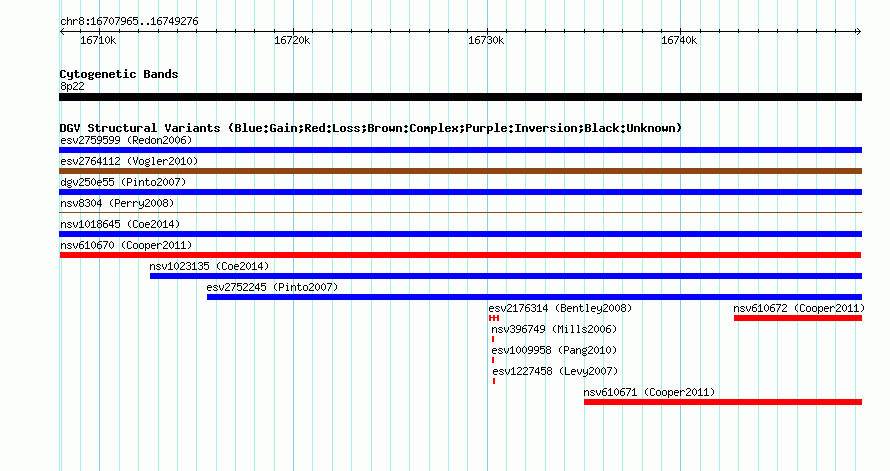
Task: Open nsv8304 (Perry2008) variant label
Action: point(117,203)
